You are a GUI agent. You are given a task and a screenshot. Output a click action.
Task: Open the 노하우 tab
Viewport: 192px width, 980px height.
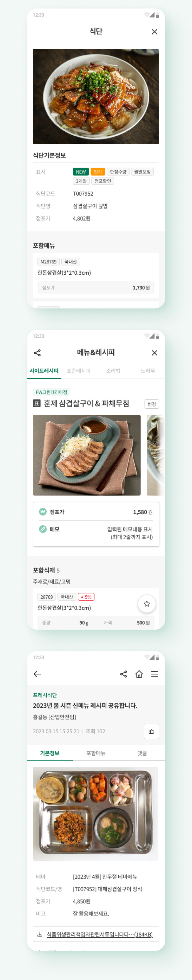point(147,371)
